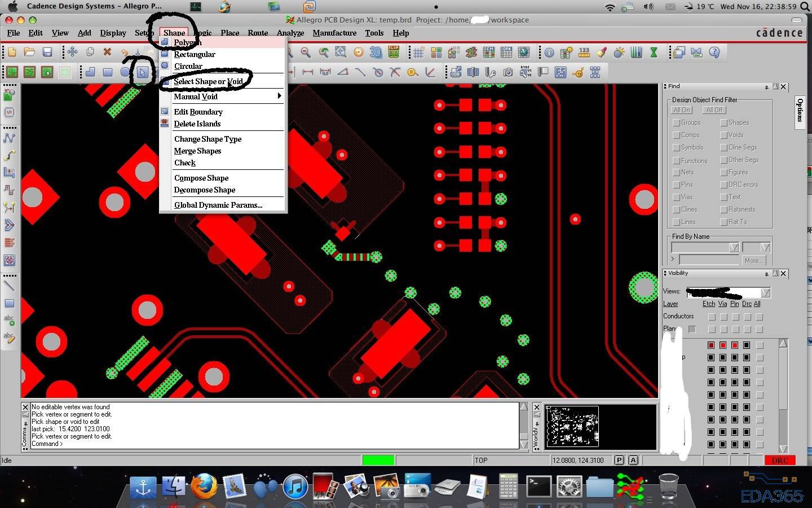Tick the Pins find filter checkbox
This screenshot has width=812, height=508.
[x=676, y=185]
